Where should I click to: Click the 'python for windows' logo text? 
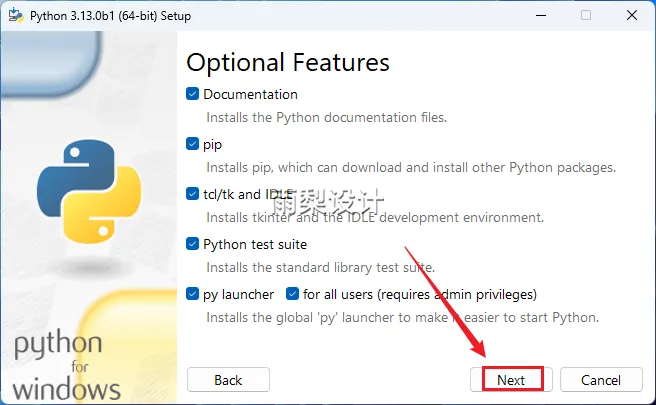pos(67,365)
